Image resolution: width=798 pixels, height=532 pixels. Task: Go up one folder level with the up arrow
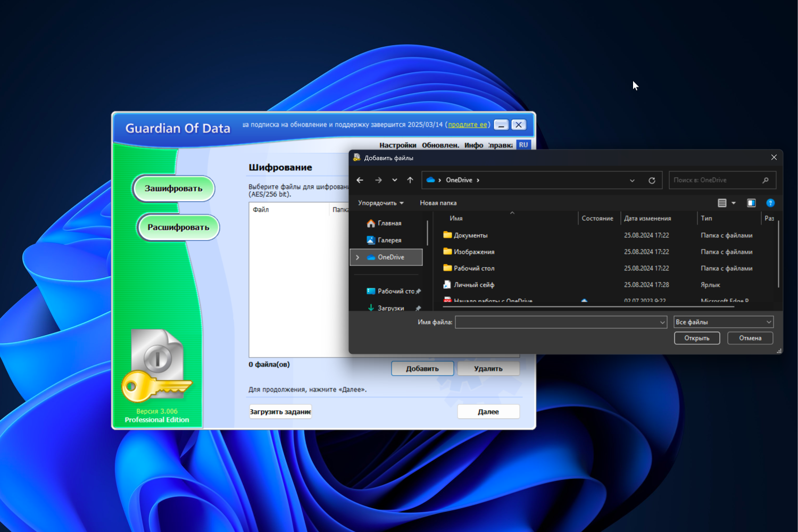click(410, 180)
